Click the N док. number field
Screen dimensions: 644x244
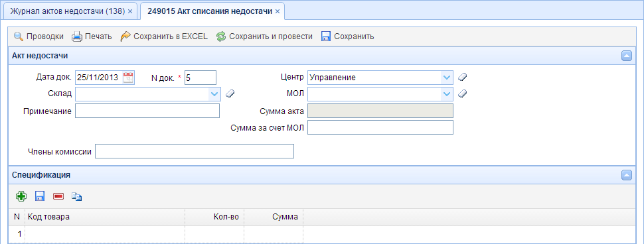click(x=200, y=77)
